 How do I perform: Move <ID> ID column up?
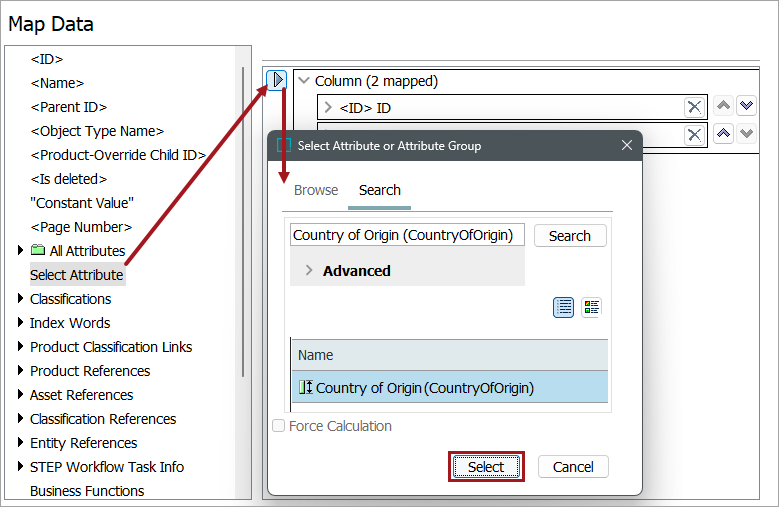(723, 105)
